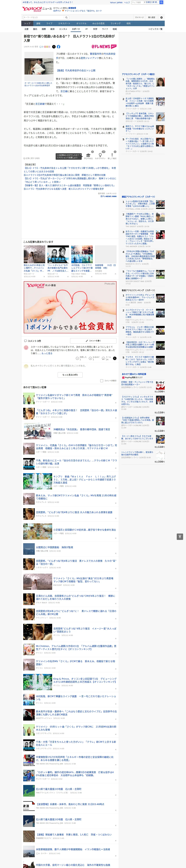The image size is (186, 868).
Task: Open comment count bubble next to article date
Action: [x=42, y=47]
